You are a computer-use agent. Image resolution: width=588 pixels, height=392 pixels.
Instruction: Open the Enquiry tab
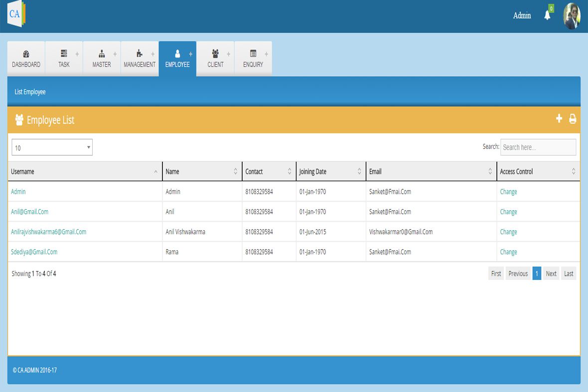253,59
